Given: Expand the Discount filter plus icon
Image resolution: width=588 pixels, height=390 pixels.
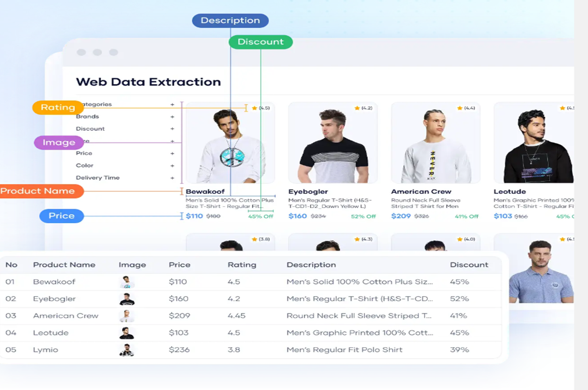Looking at the screenshot, I should coord(172,129).
